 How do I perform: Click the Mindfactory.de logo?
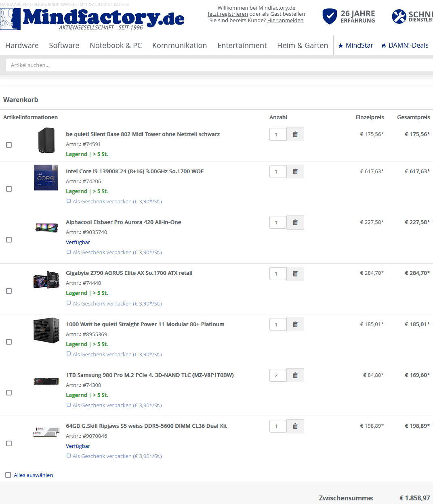[92, 19]
